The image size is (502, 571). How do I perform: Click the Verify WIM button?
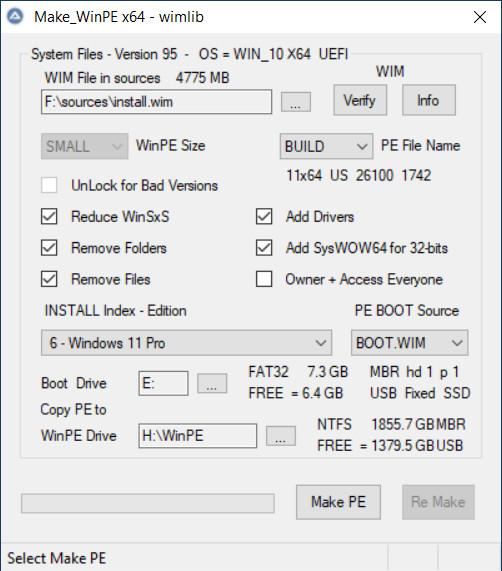click(x=360, y=100)
